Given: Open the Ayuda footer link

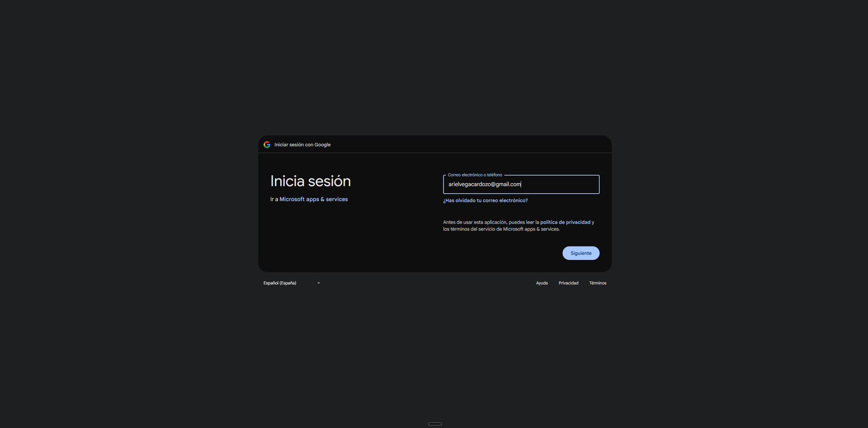Looking at the screenshot, I should [x=542, y=283].
